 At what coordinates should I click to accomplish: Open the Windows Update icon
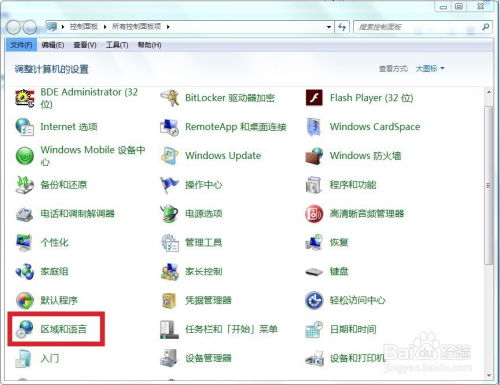tap(169, 156)
